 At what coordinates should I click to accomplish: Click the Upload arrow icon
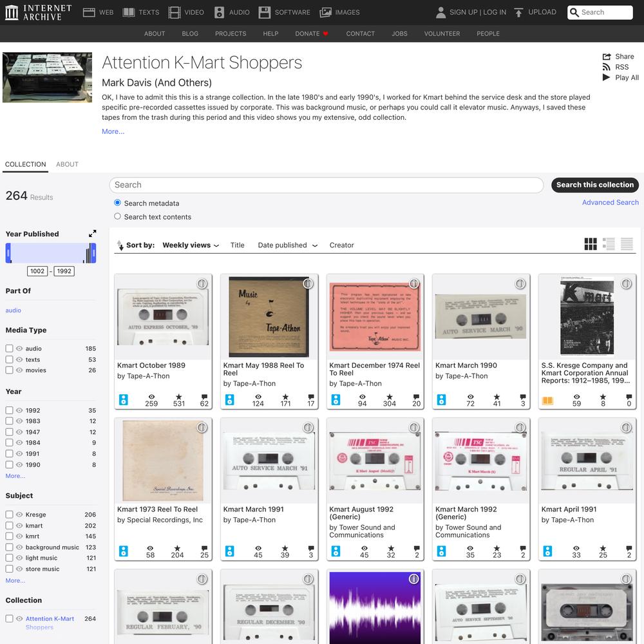coord(518,12)
